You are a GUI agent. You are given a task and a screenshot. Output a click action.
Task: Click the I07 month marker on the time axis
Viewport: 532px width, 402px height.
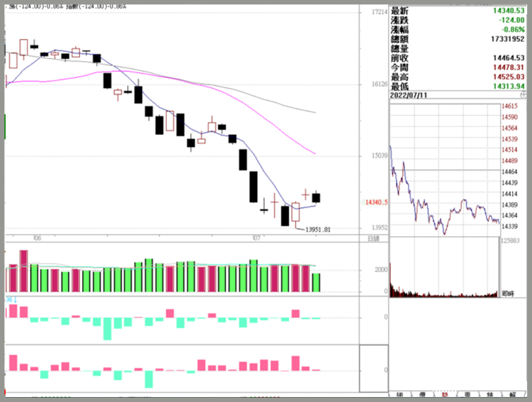[256, 238]
